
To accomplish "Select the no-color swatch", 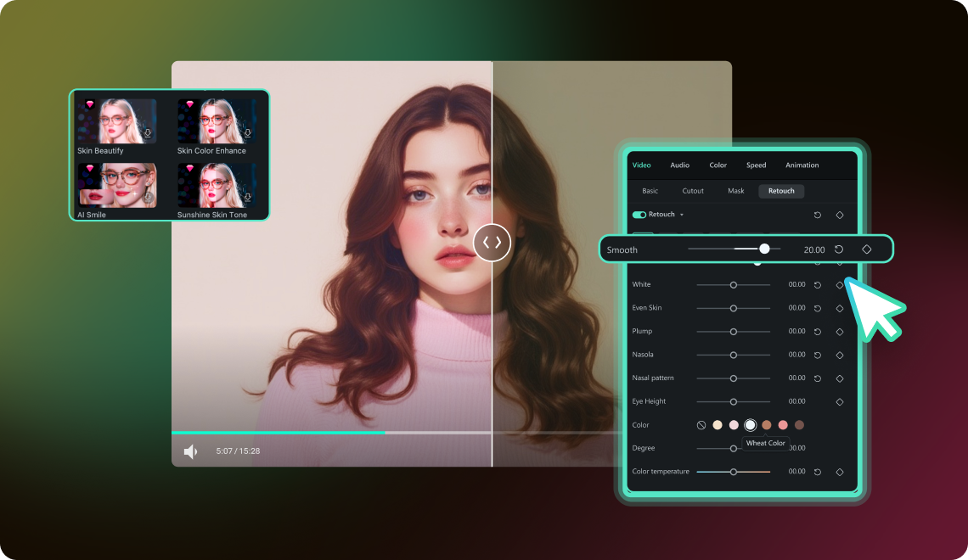I will 701,425.
